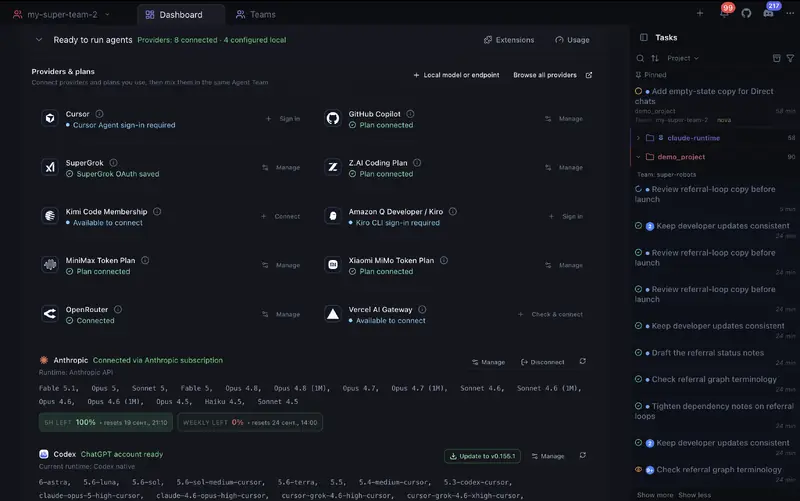Collapse the Ready to run agents section
Screen dimensions: 800x501
(39, 40)
